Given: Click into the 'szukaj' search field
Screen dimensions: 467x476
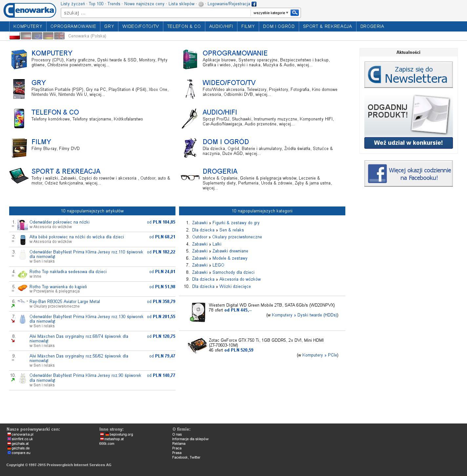Looking at the screenshot, I should (156, 13).
